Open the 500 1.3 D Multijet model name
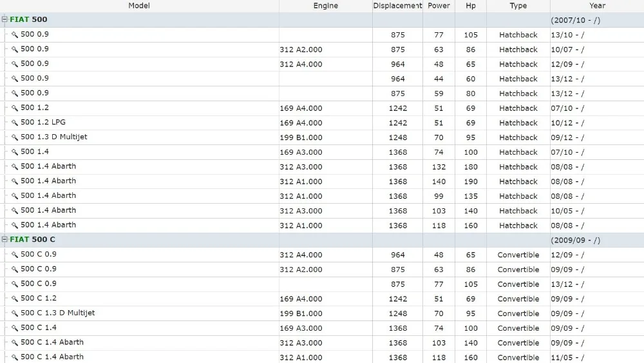644x363 pixels. pos(54,137)
